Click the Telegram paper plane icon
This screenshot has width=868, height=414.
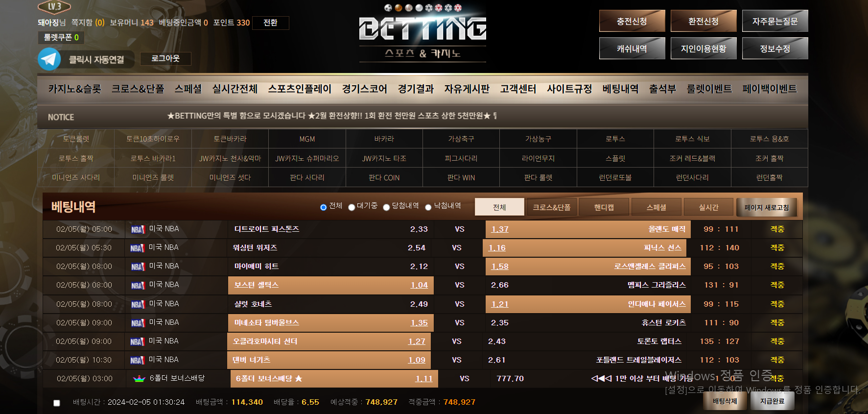coord(49,59)
